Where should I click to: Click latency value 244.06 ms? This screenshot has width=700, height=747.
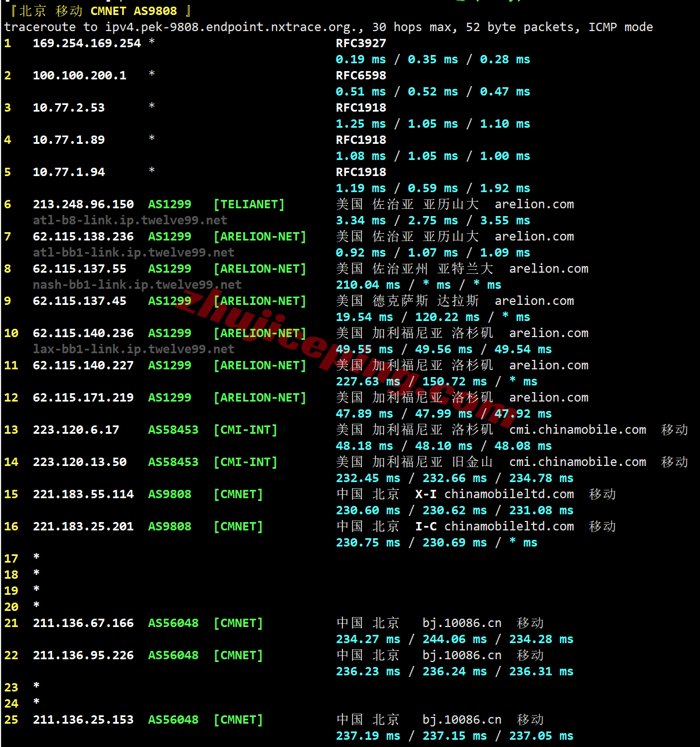coord(455,639)
